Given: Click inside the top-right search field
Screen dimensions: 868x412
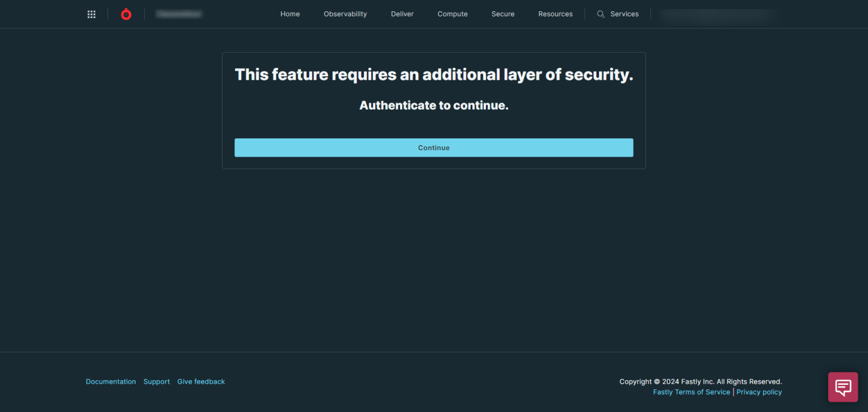Looking at the screenshot, I should (718, 15).
